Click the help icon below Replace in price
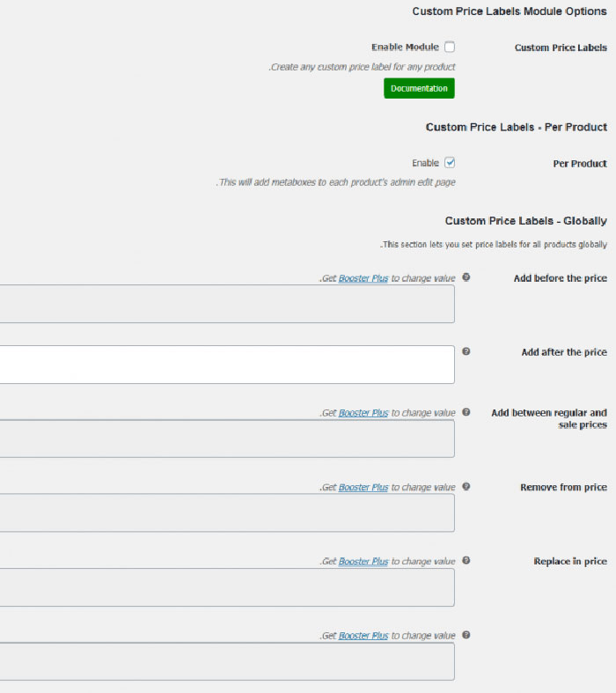This screenshot has width=616, height=693. (466, 635)
